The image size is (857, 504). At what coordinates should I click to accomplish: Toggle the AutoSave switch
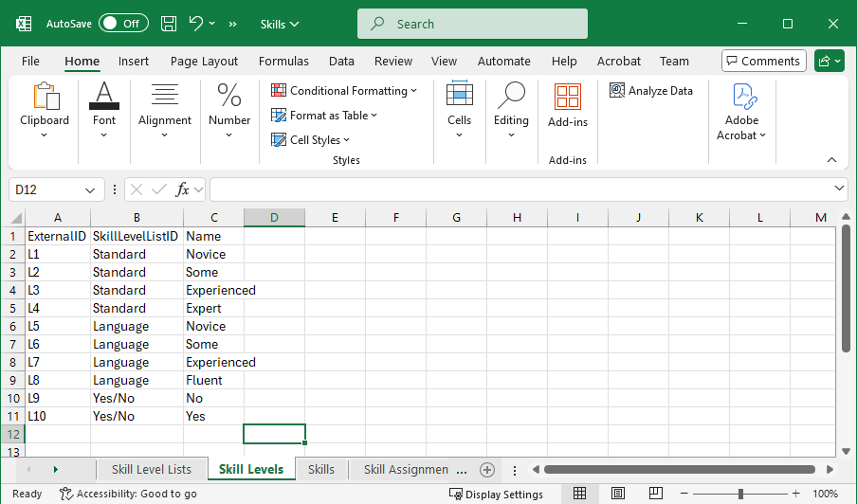(122, 24)
